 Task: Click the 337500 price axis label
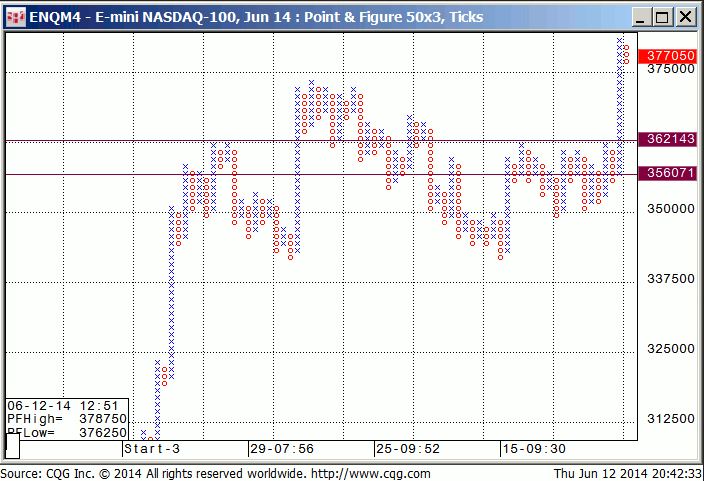670,280
